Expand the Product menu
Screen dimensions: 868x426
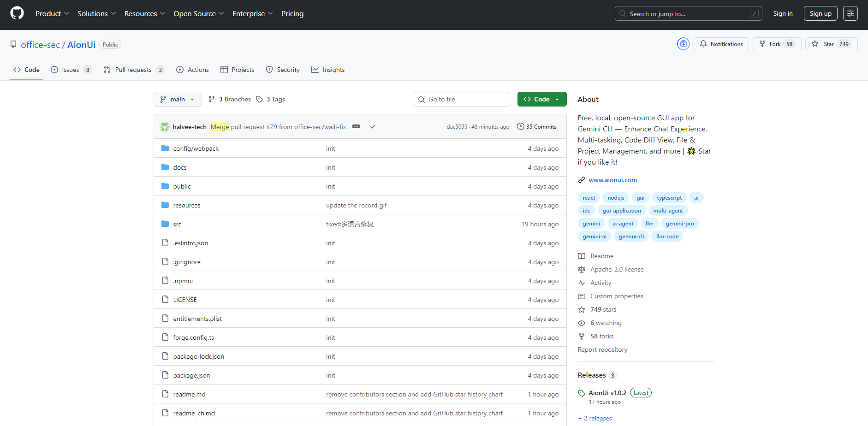click(x=52, y=14)
